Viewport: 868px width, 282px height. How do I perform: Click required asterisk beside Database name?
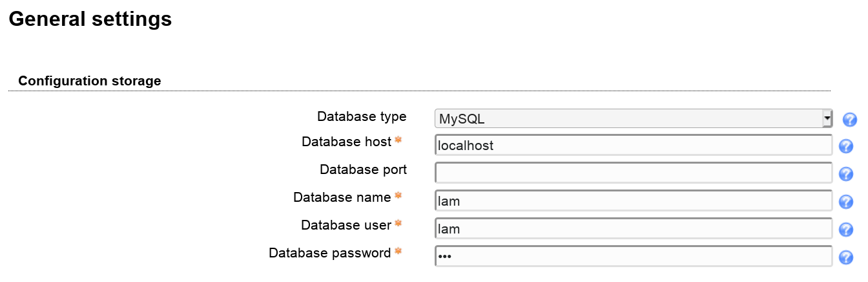[x=398, y=195]
